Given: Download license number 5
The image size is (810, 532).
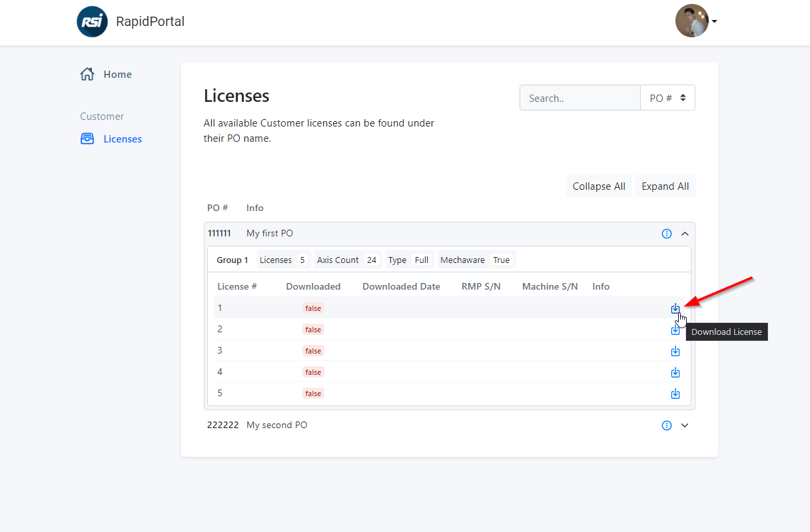Looking at the screenshot, I should [675, 394].
